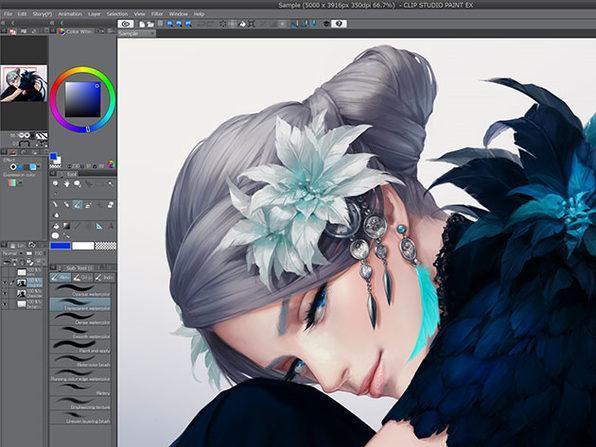Click the Border effect circle icon
The height and width of the screenshot is (447, 596).
[x=13, y=167]
